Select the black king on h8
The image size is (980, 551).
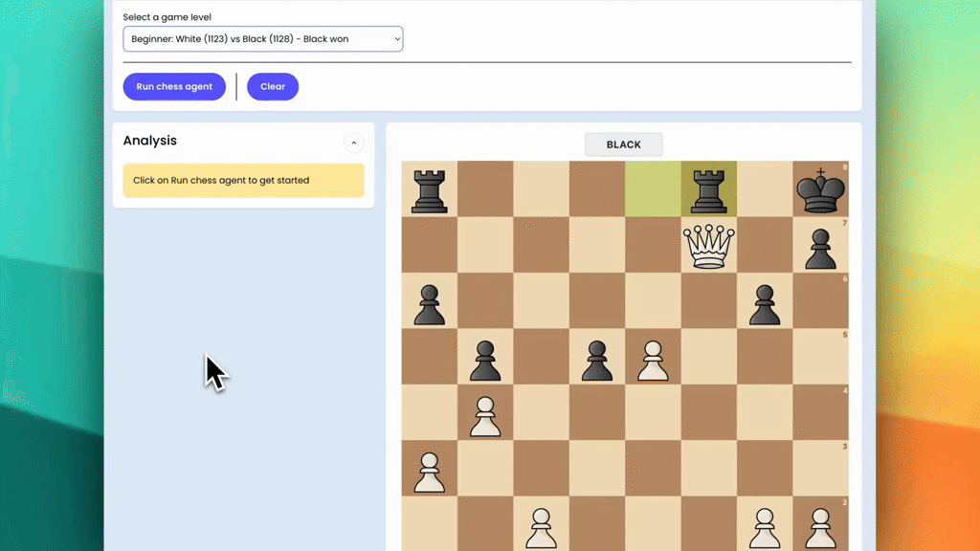(x=820, y=189)
